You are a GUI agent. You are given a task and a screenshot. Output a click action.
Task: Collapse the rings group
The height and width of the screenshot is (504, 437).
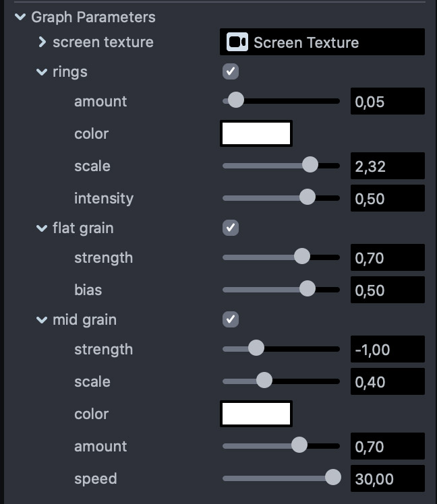click(42, 72)
